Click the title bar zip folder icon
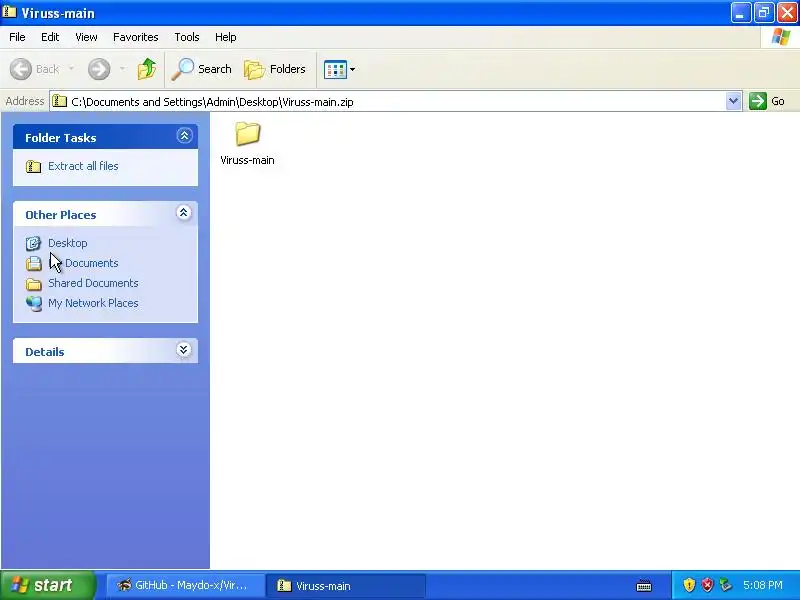800x600 pixels. [9, 11]
